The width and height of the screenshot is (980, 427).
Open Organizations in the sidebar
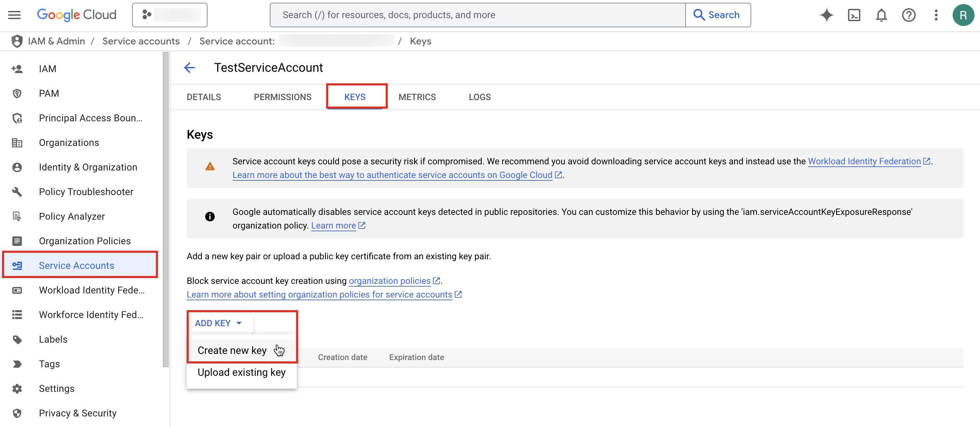[69, 143]
